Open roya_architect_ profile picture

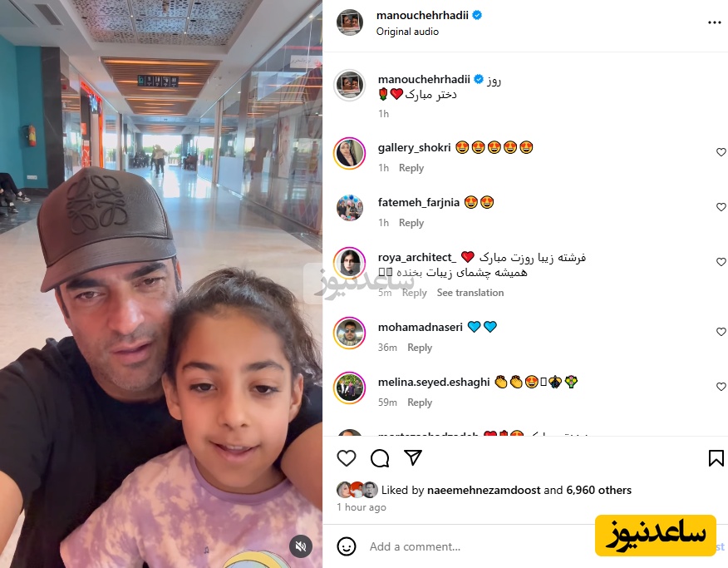pyautogui.click(x=350, y=263)
